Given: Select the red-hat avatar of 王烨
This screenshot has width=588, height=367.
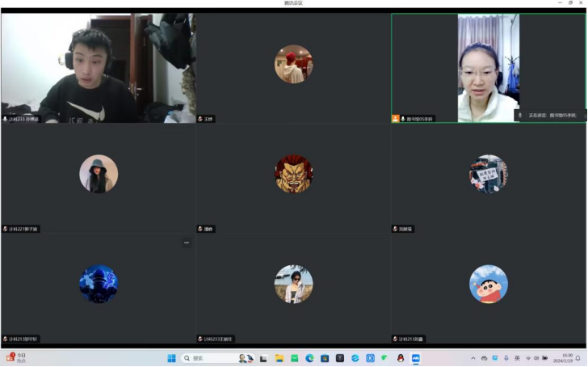Looking at the screenshot, I should 293,64.
